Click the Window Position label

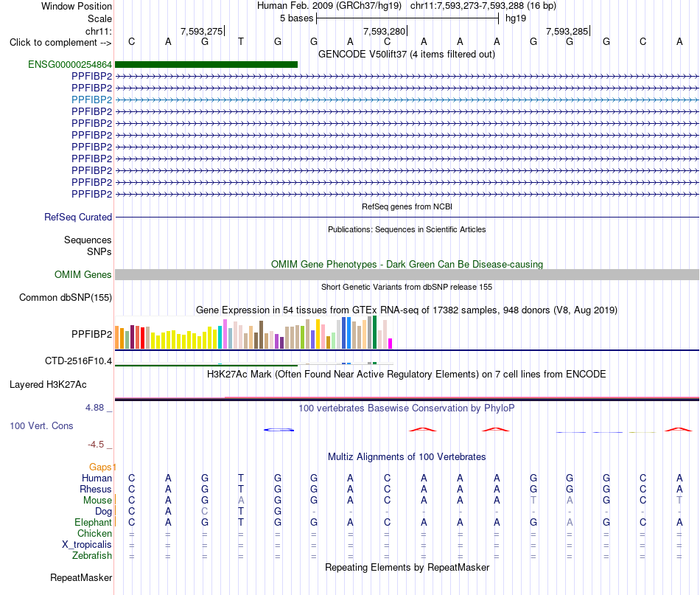77,6
